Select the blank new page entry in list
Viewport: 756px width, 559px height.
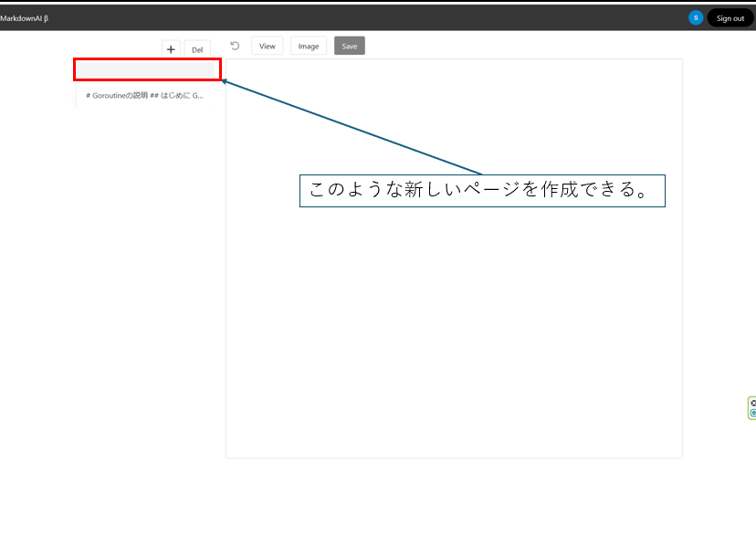146,70
